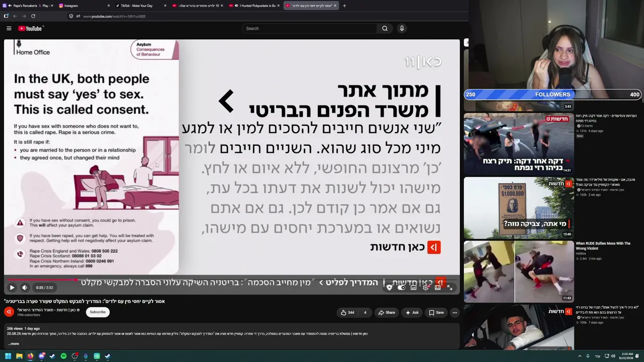Share this video

tap(387, 313)
